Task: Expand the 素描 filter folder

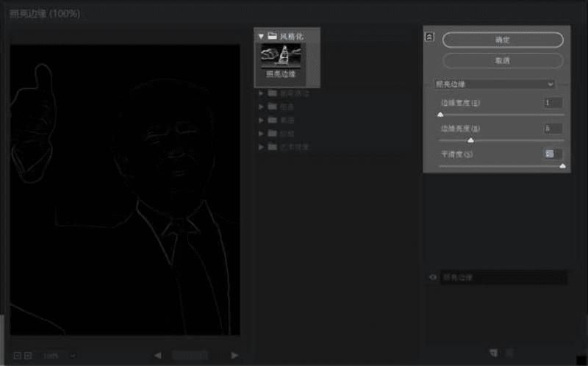Action: point(261,121)
